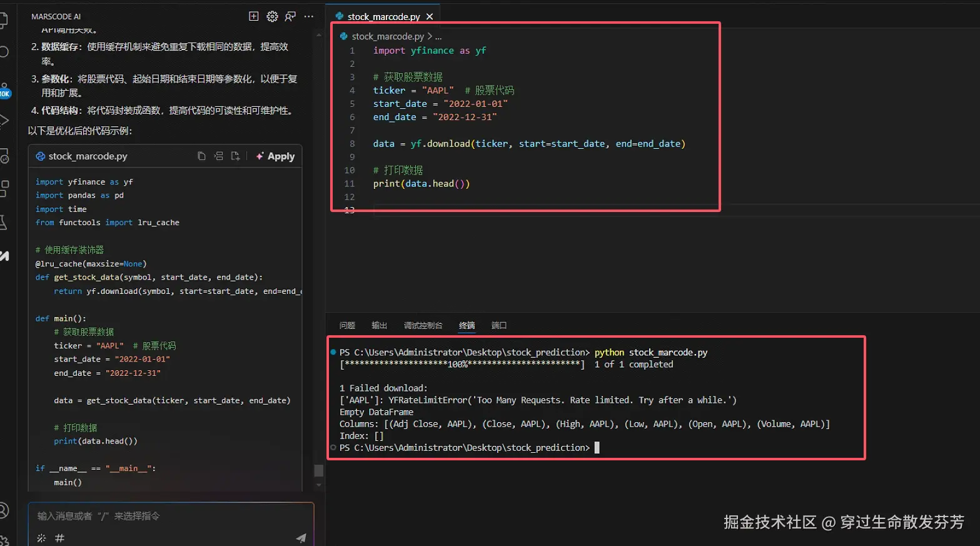
Task: Click the chat panel scrollbar thumb
Action: [319, 470]
